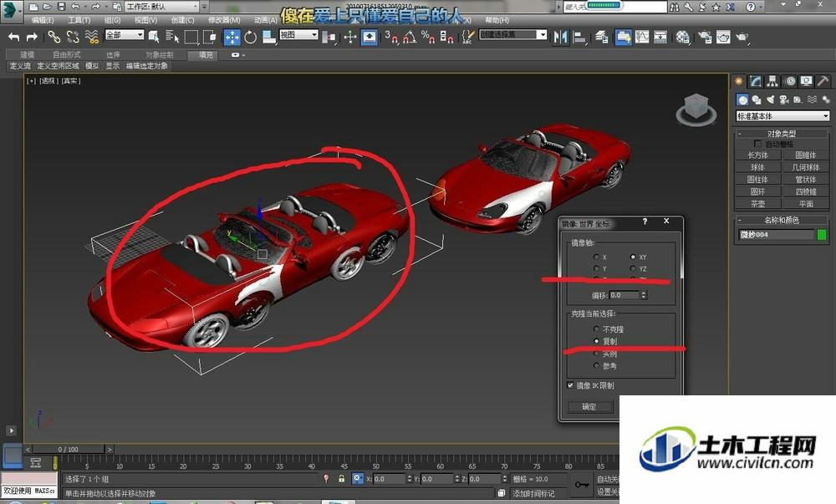Save the scene with the floppy disk icon
This screenshot has height=504, width=836.
pyautogui.click(x=61, y=7)
